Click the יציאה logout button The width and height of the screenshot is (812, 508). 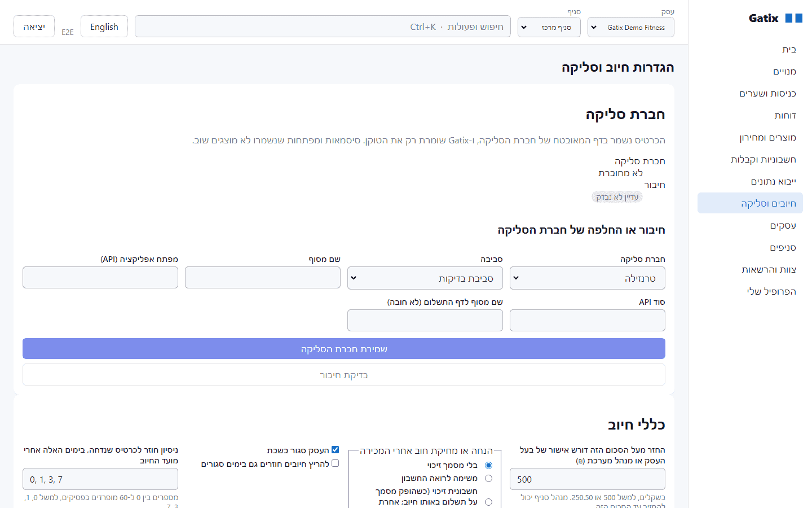click(x=34, y=27)
